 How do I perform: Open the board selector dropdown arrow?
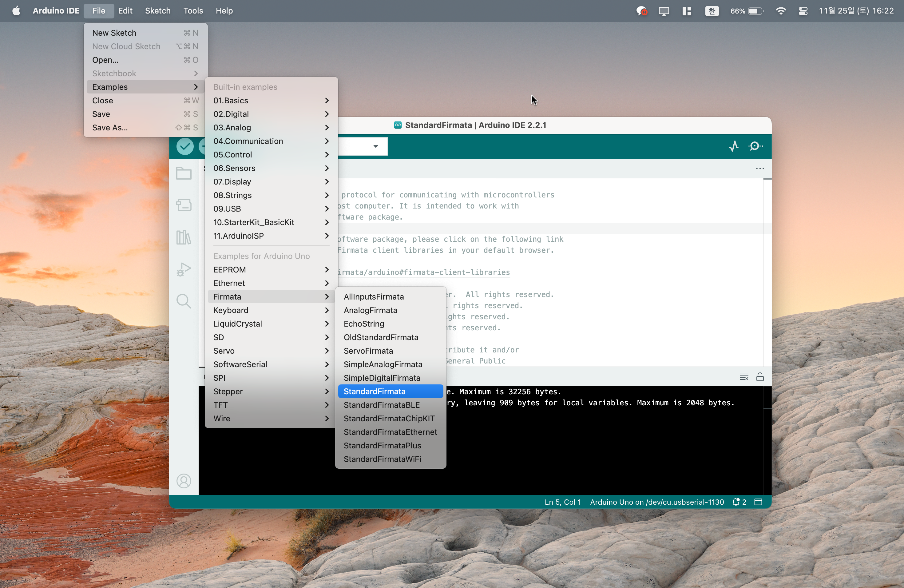tap(375, 146)
